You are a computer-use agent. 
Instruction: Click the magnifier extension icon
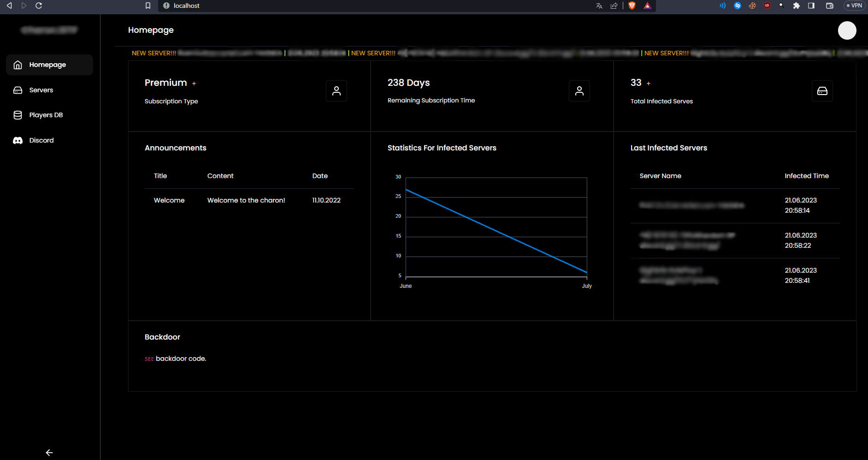coord(782,6)
